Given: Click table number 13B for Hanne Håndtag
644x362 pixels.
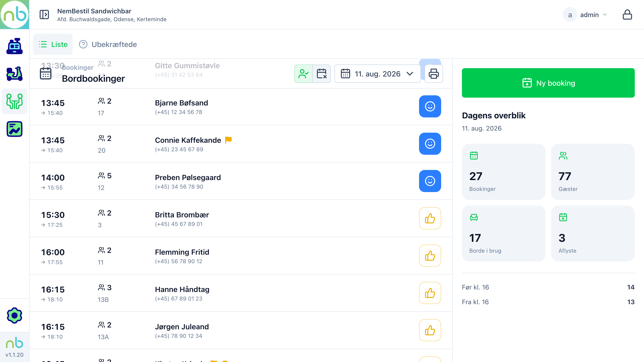Looking at the screenshot, I should click(x=103, y=300).
